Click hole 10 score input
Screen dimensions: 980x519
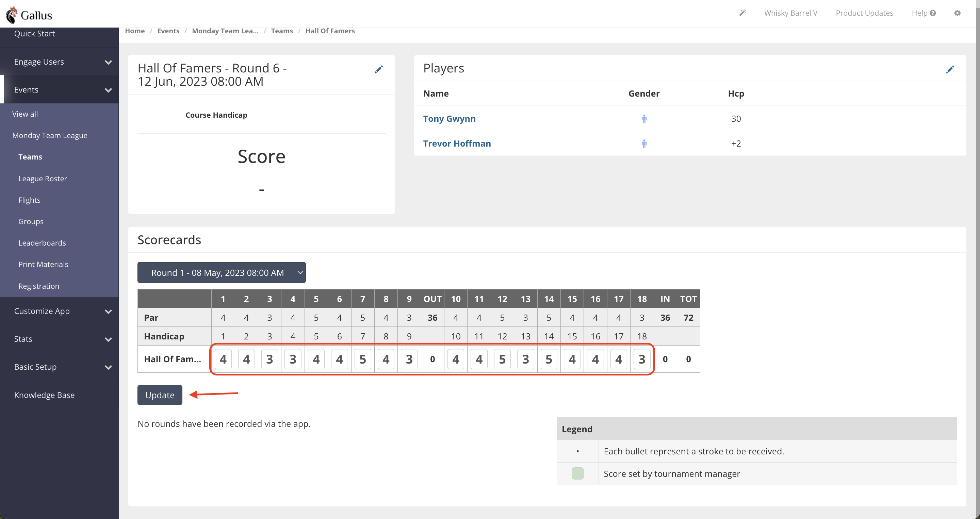[x=456, y=359]
